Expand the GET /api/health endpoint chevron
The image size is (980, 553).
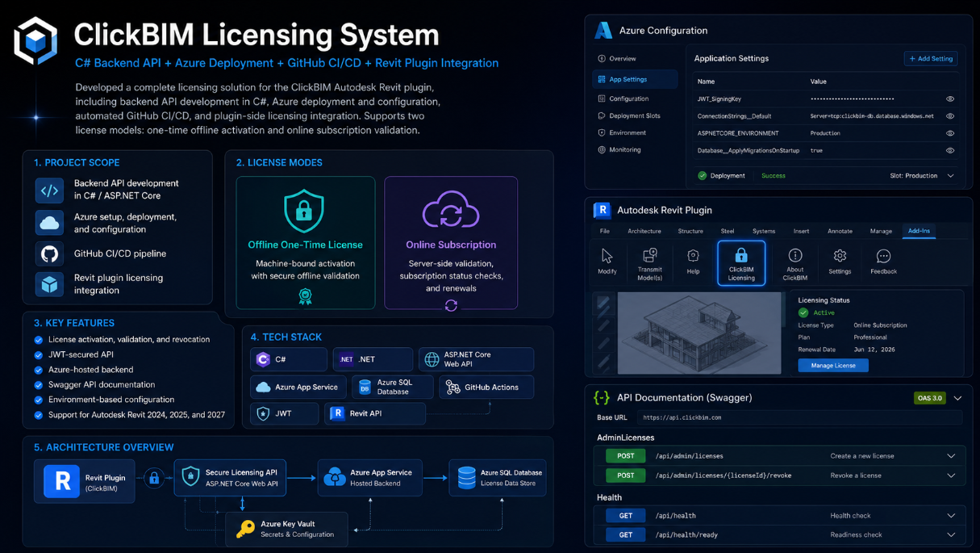[x=951, y=516]
